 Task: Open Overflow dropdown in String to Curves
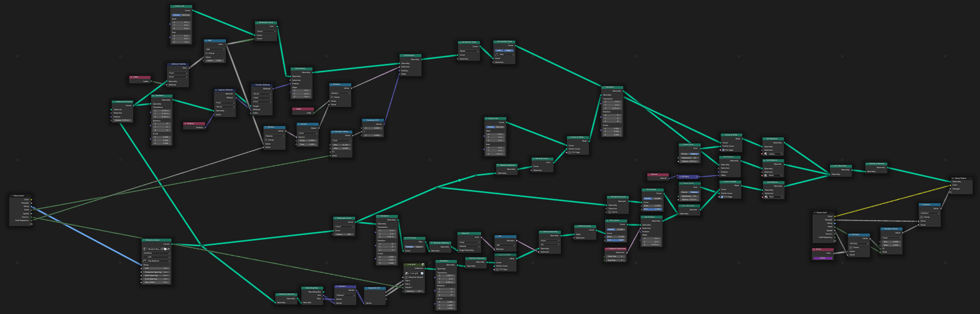(x=157, y=253)
